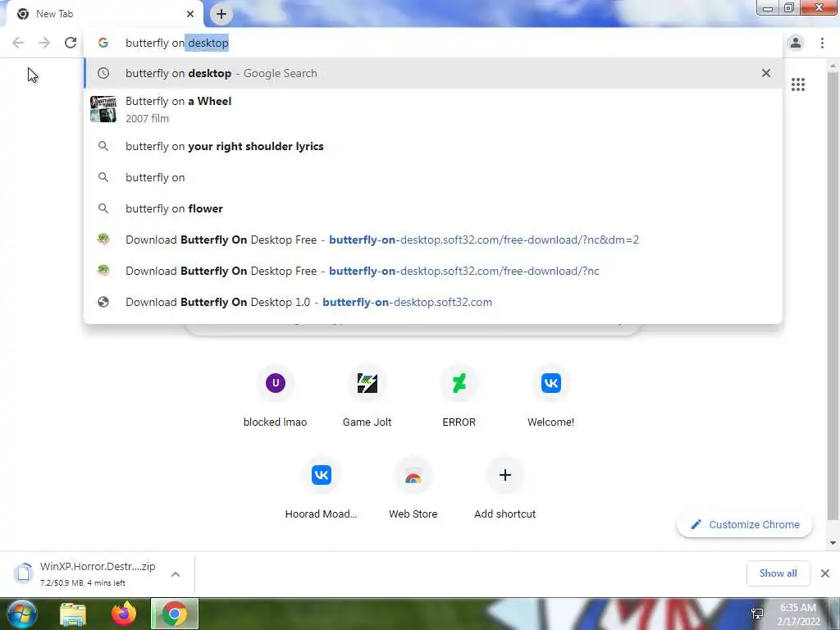Open the Welcome! VK shortcut
Viewport: 840px width, 630px height.
coord(550,396)
